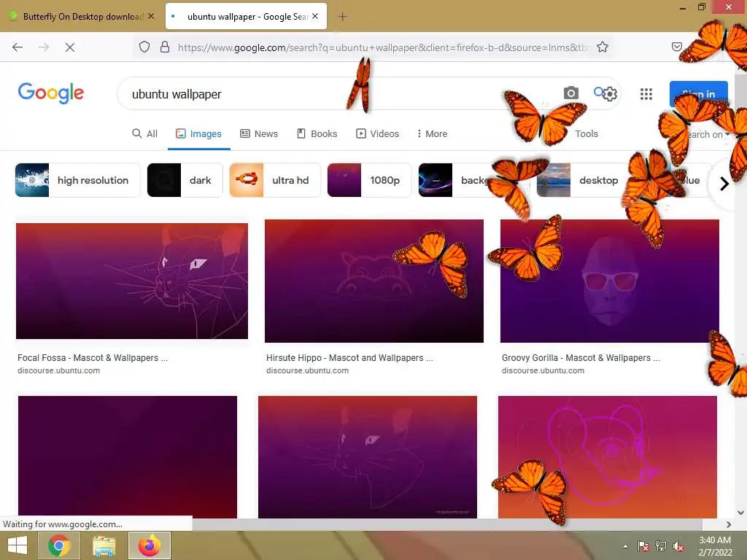Switch to the News tab
Screen dimensions: 747x560
pyautogui.click(x=259, y=134)
